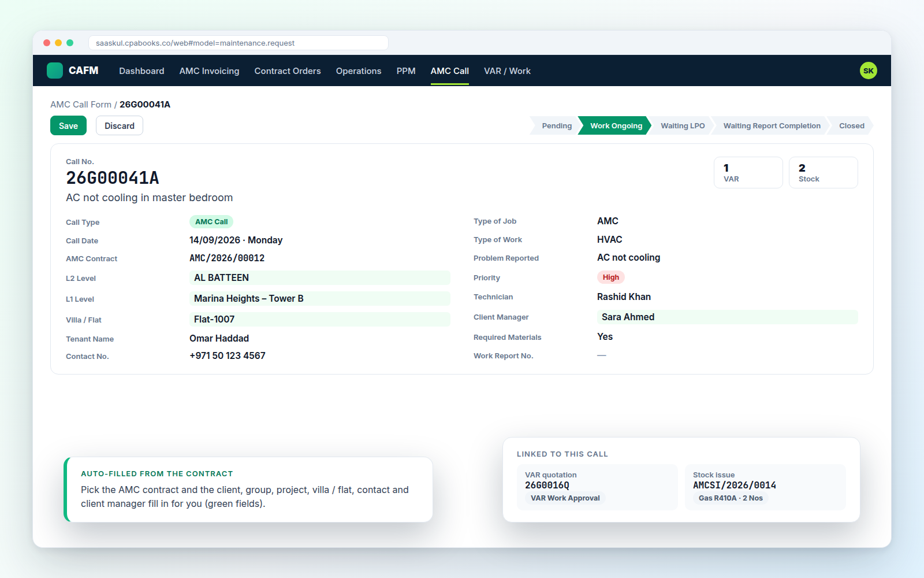Edit the L2 Level field AL BATTEEN

click(320, 277)
